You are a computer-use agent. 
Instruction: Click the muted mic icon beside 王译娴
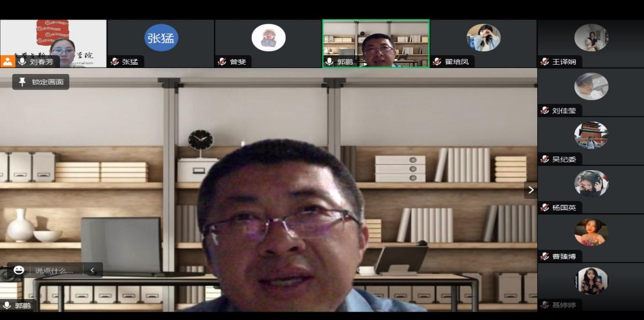pos(545,62)
